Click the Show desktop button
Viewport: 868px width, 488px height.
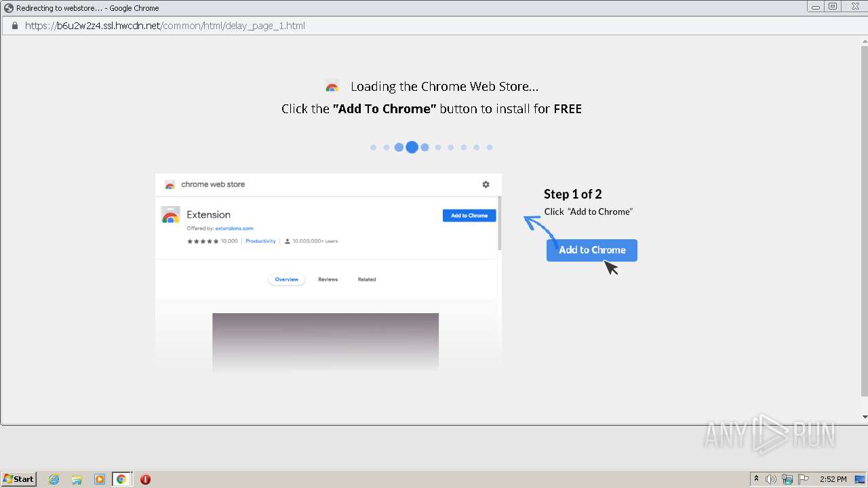click(x=860, y=479)
